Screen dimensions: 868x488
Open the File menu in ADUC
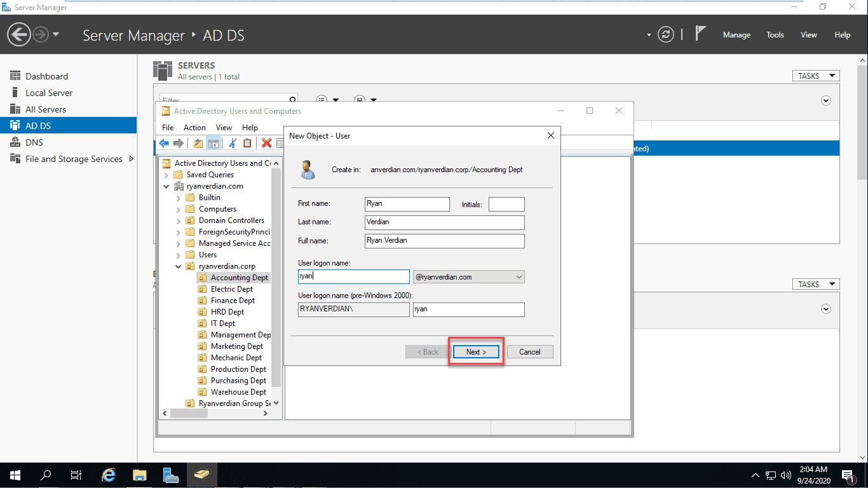(168, 128)
